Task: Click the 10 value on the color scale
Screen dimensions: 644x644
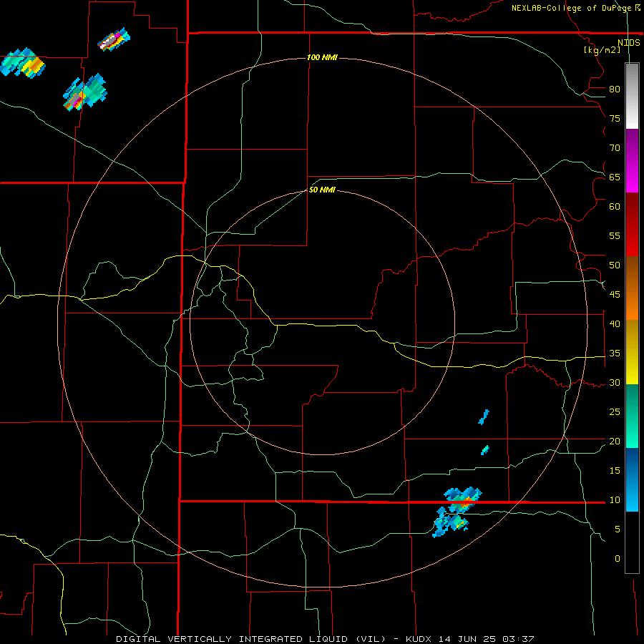Action: pyautogui.click(x=615, y=500)
